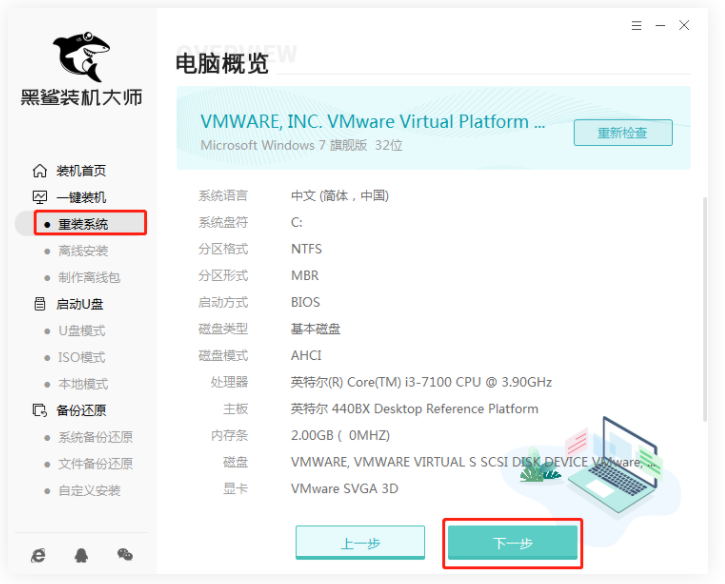
Task: Go to 系统备份还原
Action: click(x=95, y=437)
